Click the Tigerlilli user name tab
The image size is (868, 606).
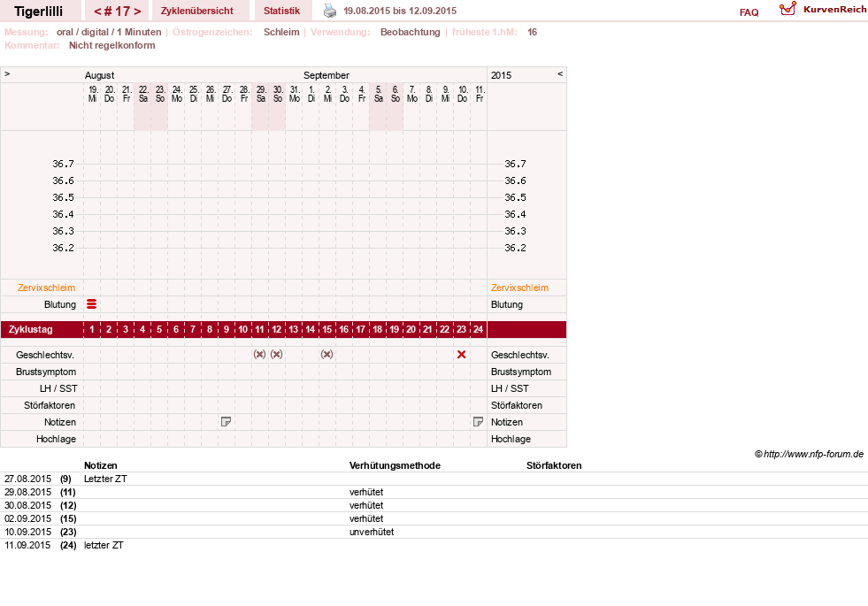coord(39,11)
